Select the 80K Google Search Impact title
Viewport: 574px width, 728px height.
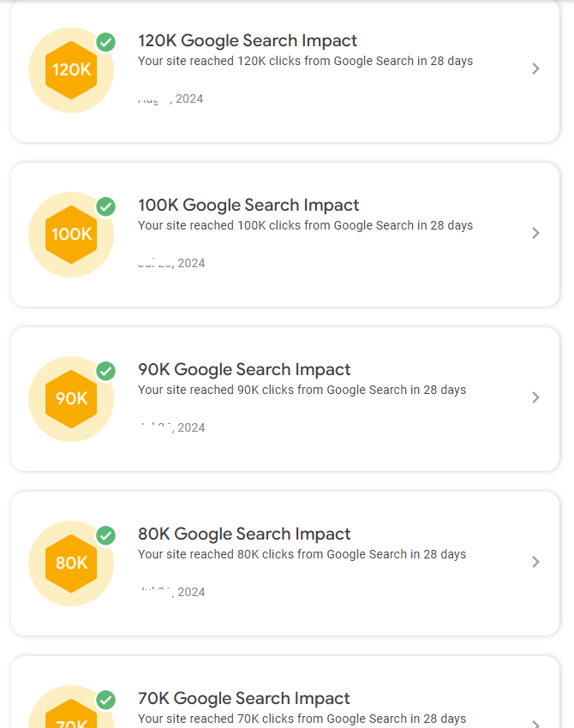[244, 534]
